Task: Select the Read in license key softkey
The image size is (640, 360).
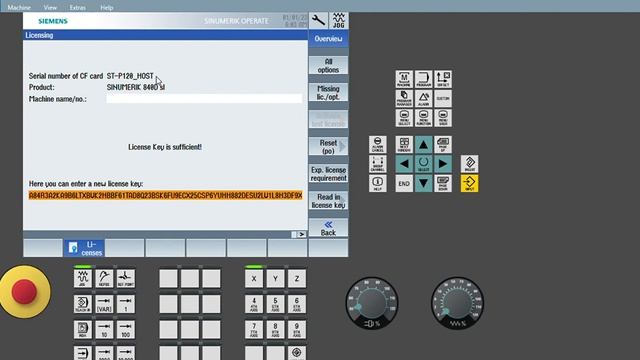Action: (x=328, y=201)
